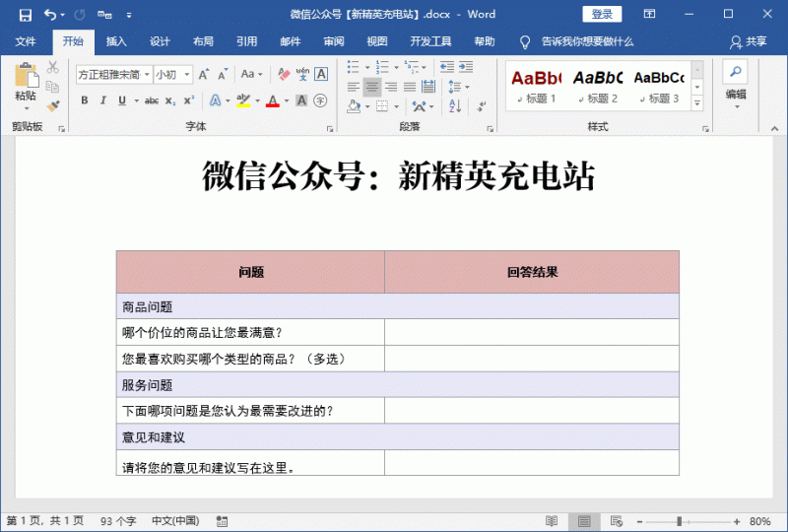Center align the text
This screenshot has width=788, height=532.
click(x=372, y=87)
